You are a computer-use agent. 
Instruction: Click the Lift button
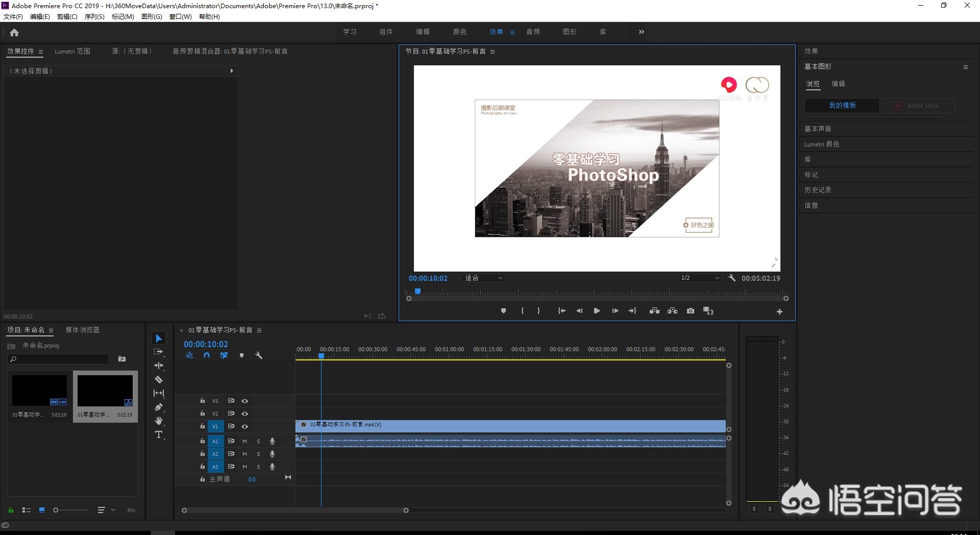click(x=654, y=311)
